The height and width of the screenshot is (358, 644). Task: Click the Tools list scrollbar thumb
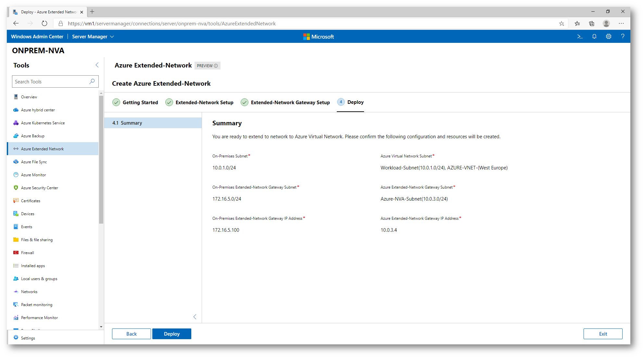pos(101,160)
